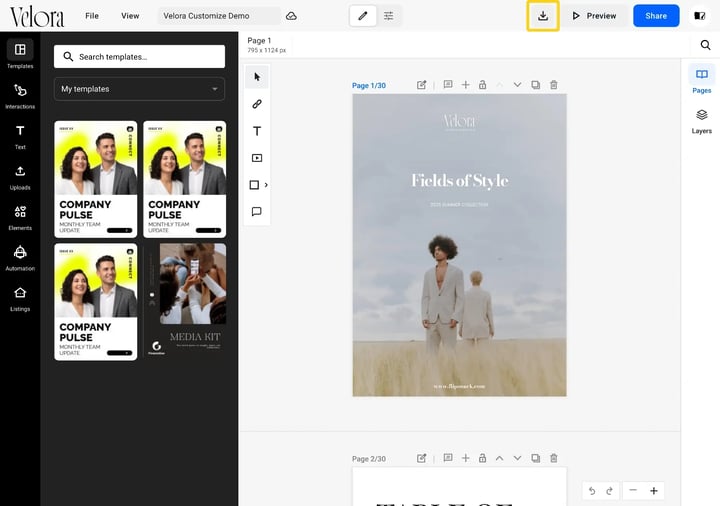Screen dimensions: 720x506
Task: Click the cloud save status icon
Action: click(x=291, y=16)
